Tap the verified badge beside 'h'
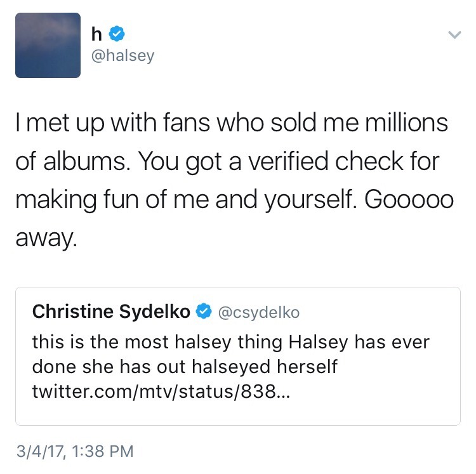The image size is (476, 474). tap(117, 34)
